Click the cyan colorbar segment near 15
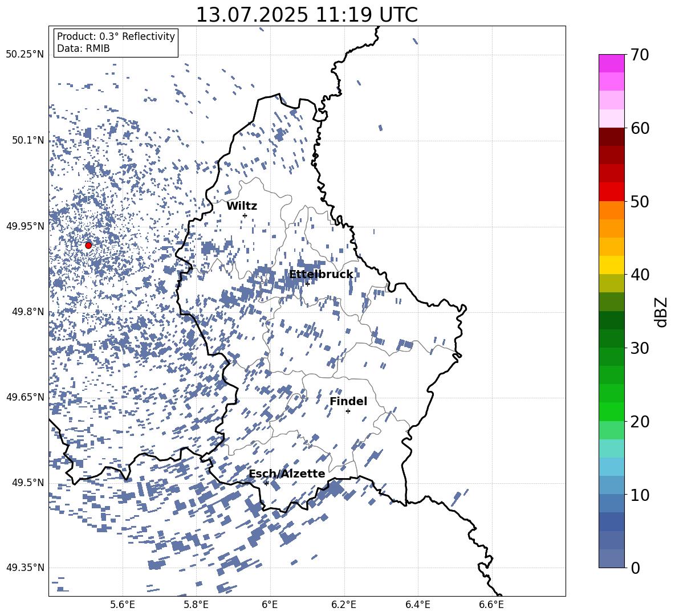 pos(611,448)
